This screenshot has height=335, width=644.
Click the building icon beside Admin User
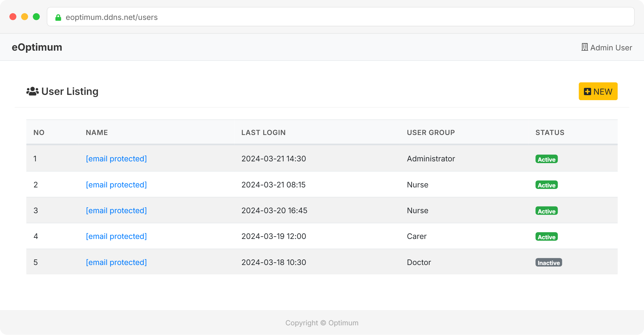[x=585, y=47]
